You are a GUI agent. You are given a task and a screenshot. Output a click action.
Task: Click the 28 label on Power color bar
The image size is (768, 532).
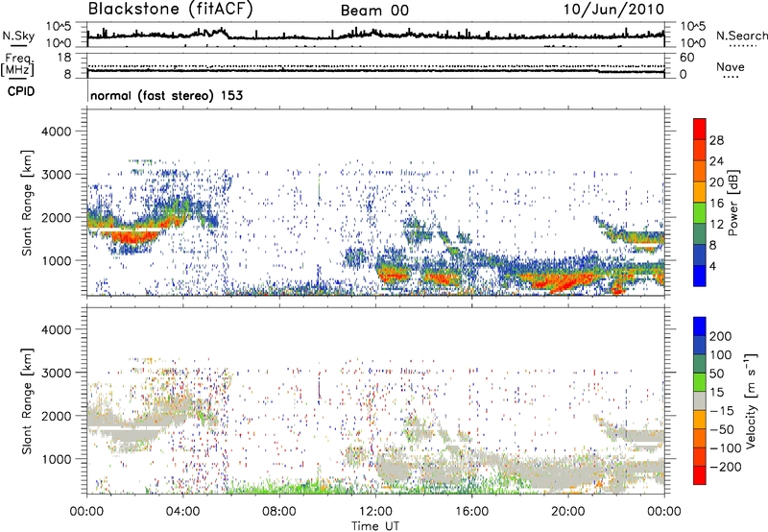(x=716, y=140)
